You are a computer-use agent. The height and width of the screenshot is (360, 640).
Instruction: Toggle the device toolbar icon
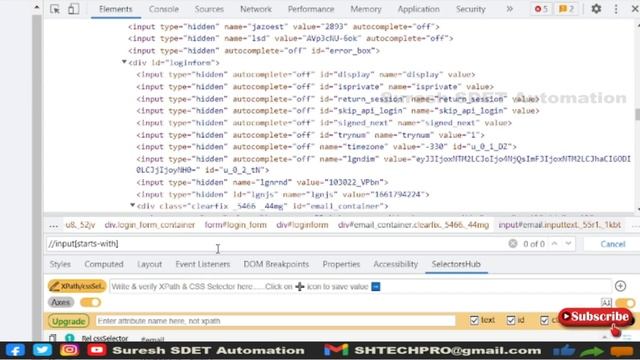(x=73, y=9)
